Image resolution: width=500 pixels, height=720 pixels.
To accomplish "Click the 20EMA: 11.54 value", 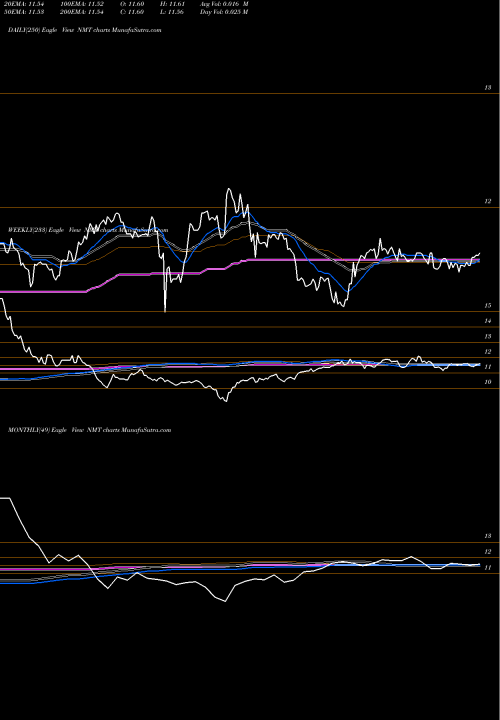I will 22,4.
